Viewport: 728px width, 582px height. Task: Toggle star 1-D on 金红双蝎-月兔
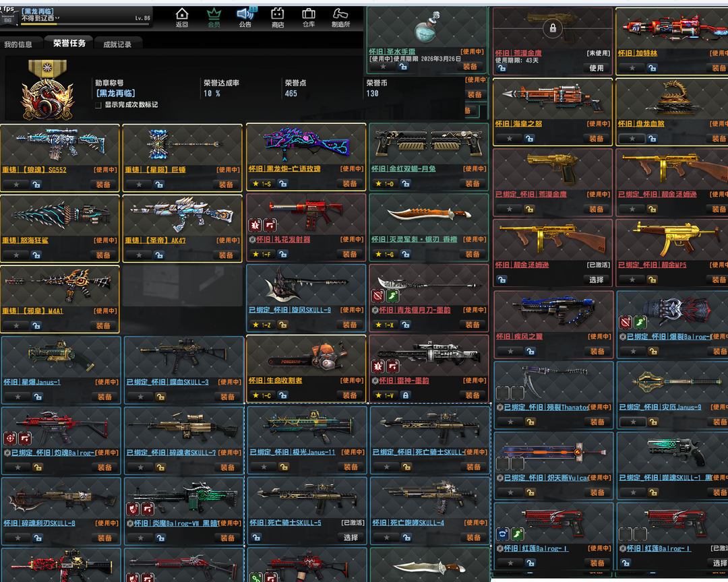(384, 184)
